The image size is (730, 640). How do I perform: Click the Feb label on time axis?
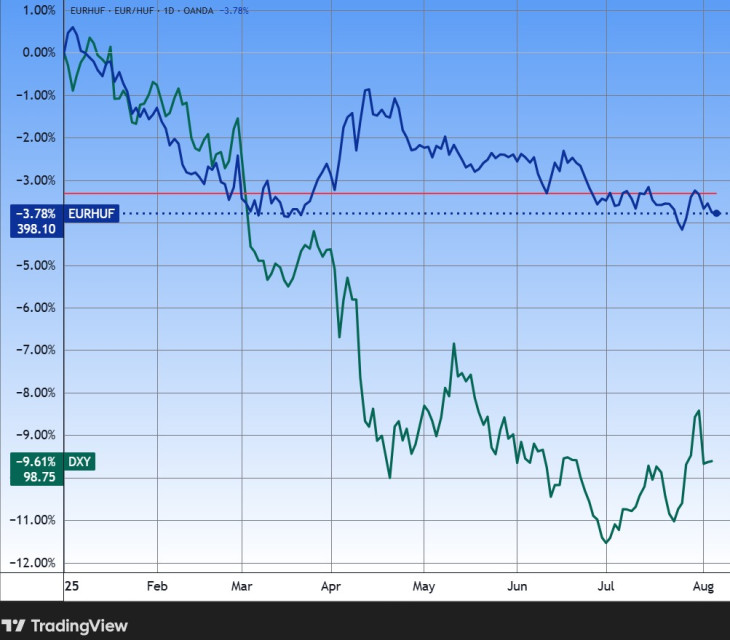[x=157, y=586]
